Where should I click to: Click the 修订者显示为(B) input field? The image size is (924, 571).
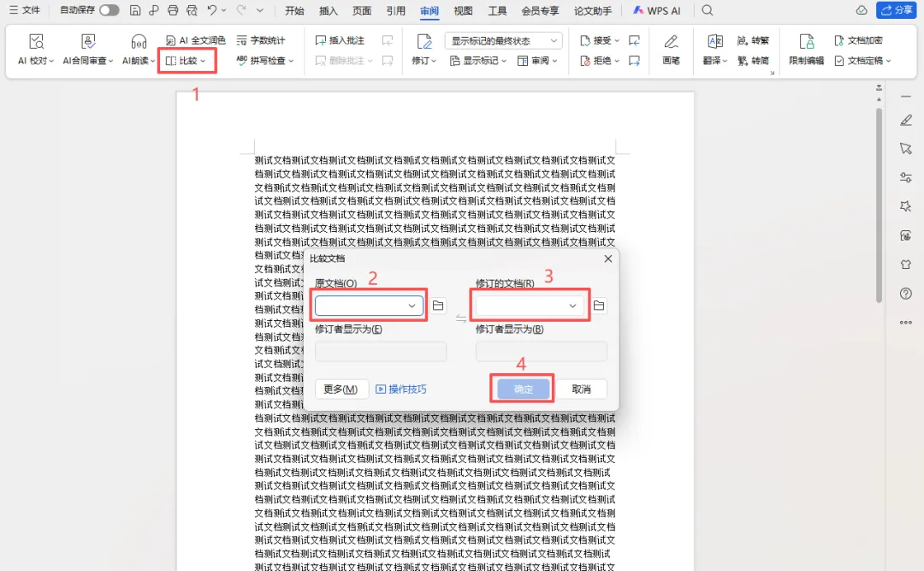pyautogui.click(x=542, y=351)
